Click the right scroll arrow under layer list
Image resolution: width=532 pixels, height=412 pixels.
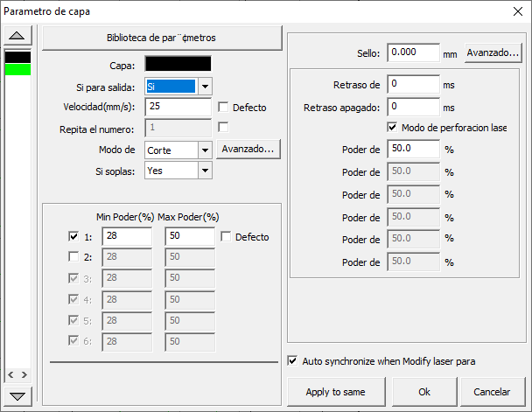click(24, 375)
